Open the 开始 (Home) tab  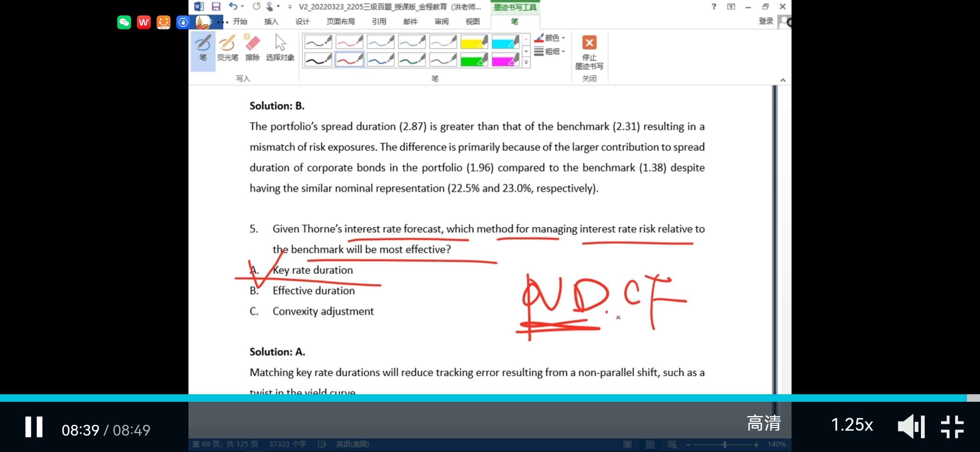point(240,21)
